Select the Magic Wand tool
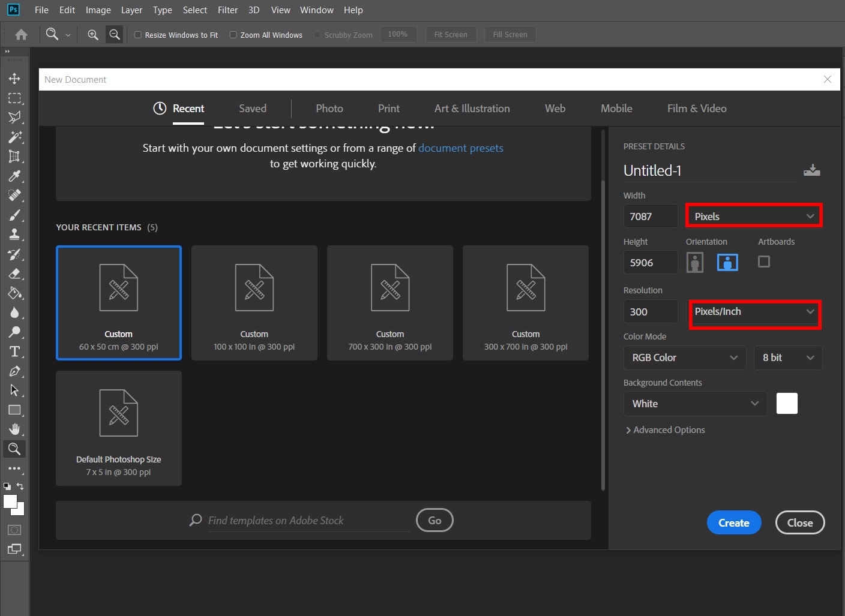 [x=14, y=137]
